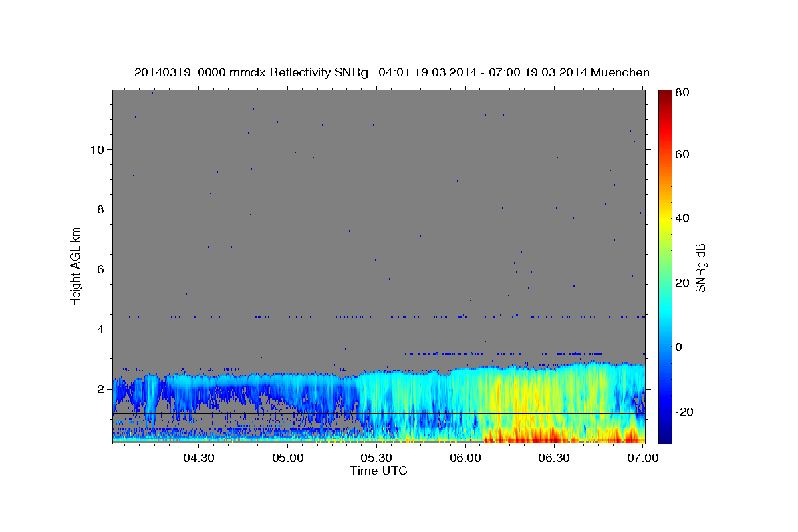The image size is (798, 532).
Task: Click the colorbar value label 60
Action: 682,154
